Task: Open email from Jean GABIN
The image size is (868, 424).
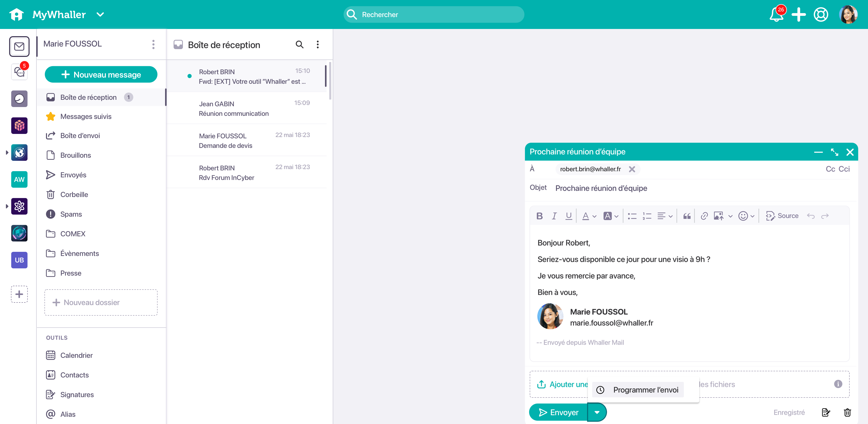Action: tap(246, 108)
